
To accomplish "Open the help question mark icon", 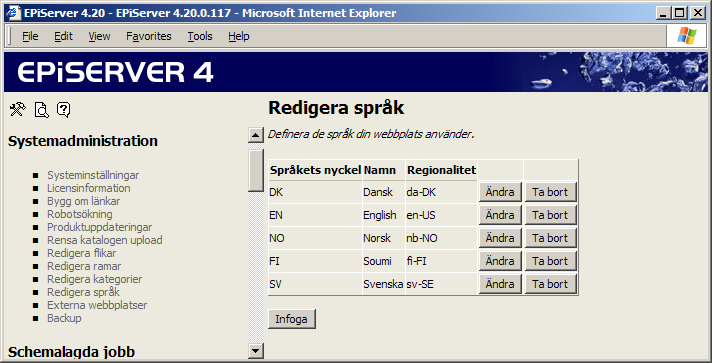I will 64,109.
